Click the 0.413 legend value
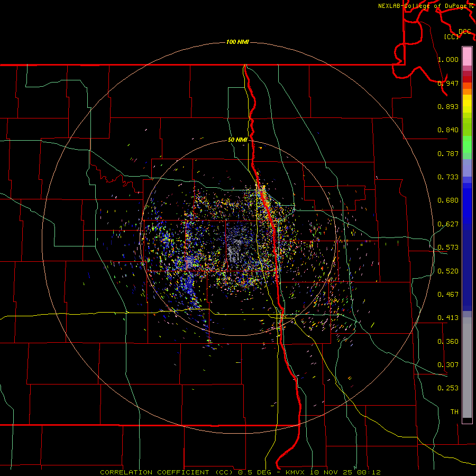 (448, 318)
